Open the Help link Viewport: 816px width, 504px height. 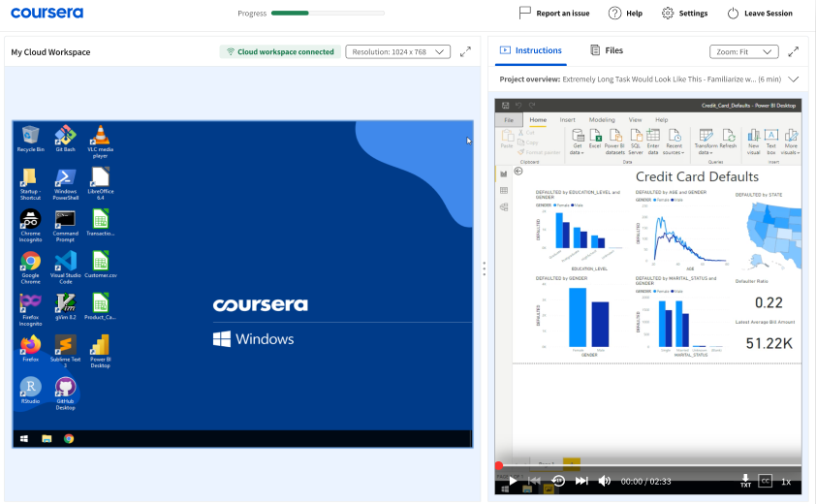(625, 14)
